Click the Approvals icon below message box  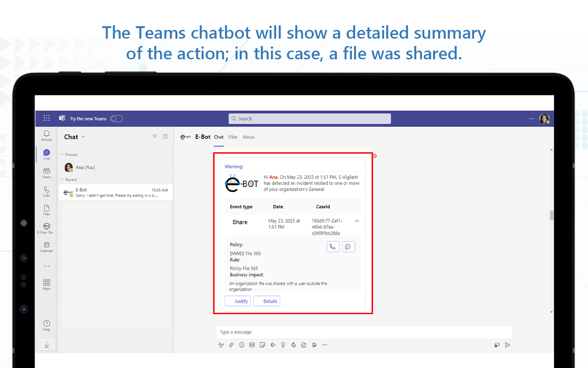(294, 345)
